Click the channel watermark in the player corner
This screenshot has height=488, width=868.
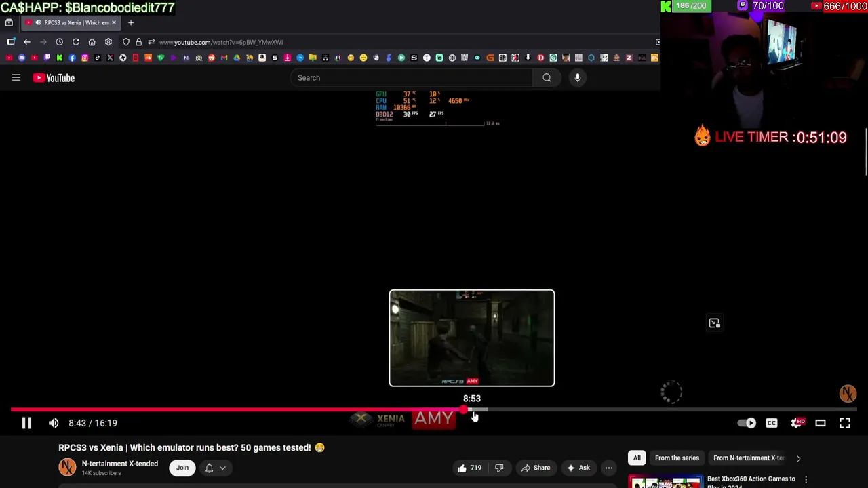[x=848, y=394]
